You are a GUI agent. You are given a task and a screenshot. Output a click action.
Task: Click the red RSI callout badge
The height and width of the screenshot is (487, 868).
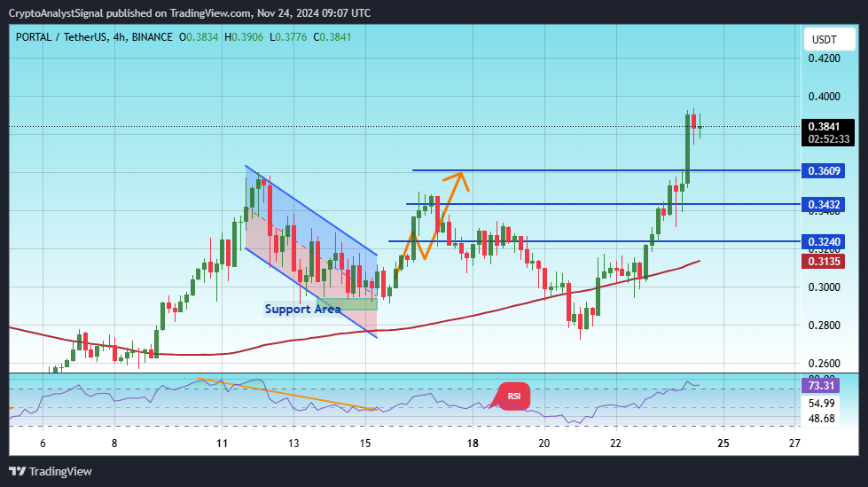513,397
